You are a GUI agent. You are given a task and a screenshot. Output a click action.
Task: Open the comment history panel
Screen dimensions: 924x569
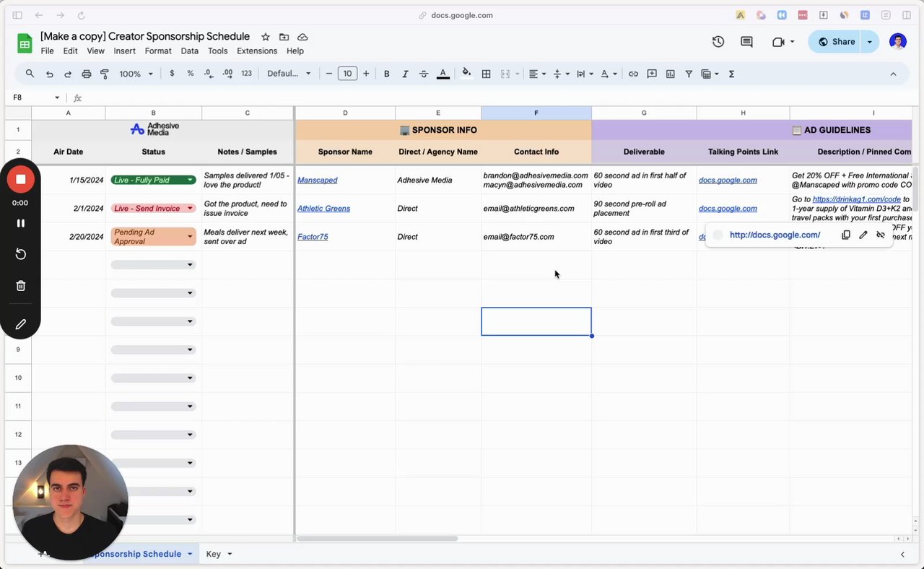pos(747,42)
